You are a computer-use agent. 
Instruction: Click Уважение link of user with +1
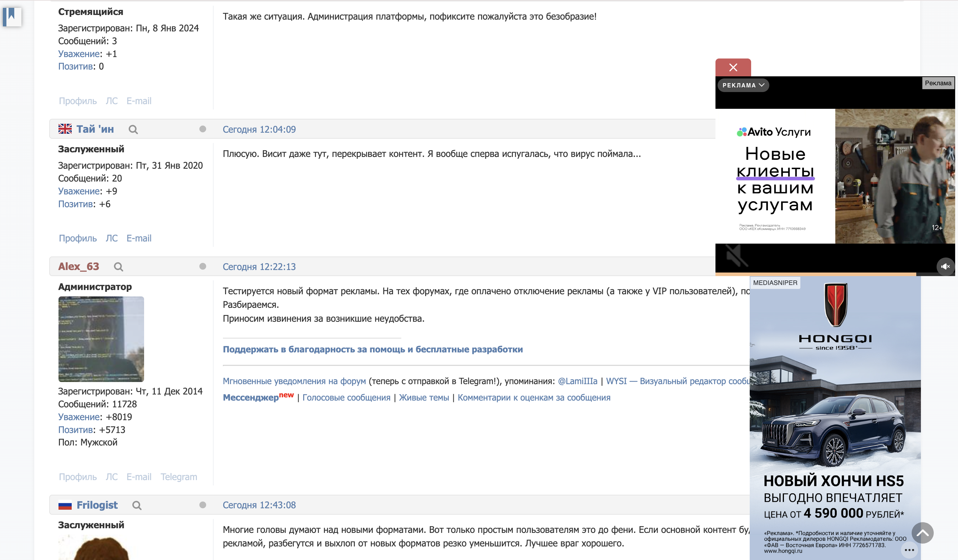[79, 54]
